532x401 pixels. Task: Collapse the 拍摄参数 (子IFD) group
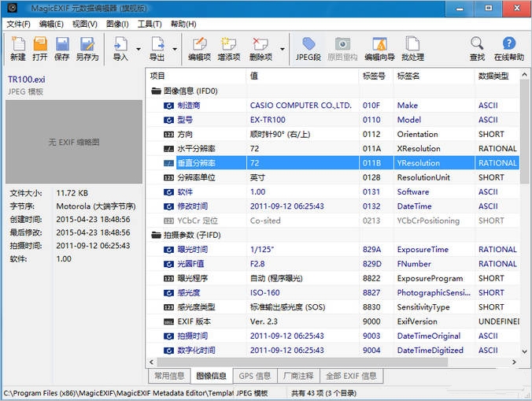point(156,235)
